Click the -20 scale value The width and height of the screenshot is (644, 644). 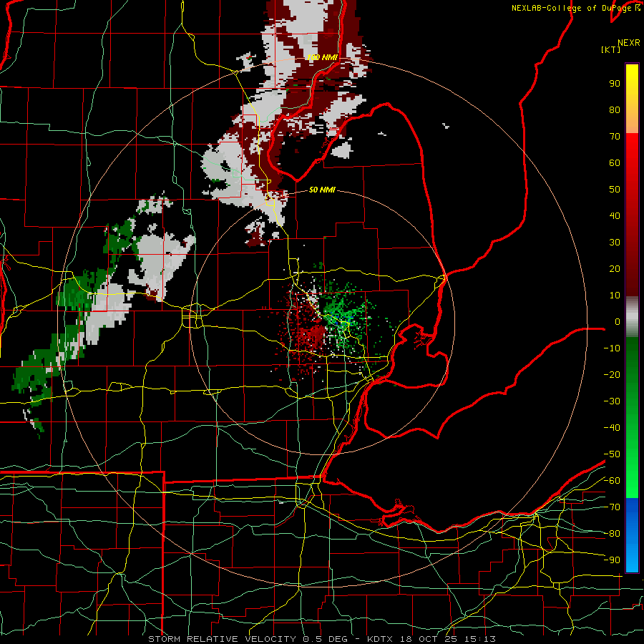click(x=612, y=374)
